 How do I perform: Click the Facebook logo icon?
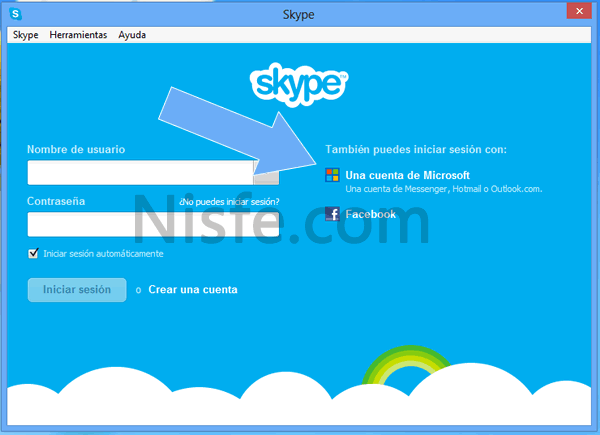point(332,214)
